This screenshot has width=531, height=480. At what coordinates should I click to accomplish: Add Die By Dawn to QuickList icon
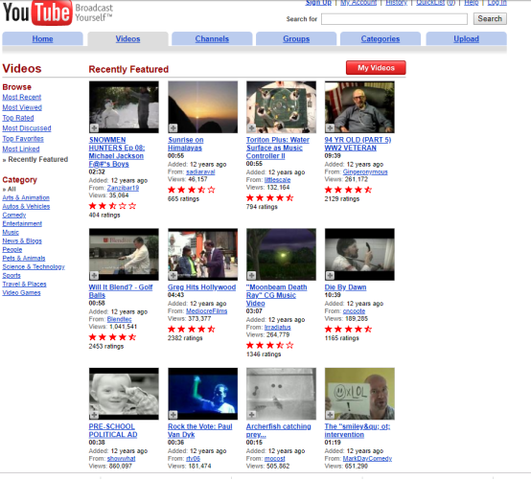[330, 275]
